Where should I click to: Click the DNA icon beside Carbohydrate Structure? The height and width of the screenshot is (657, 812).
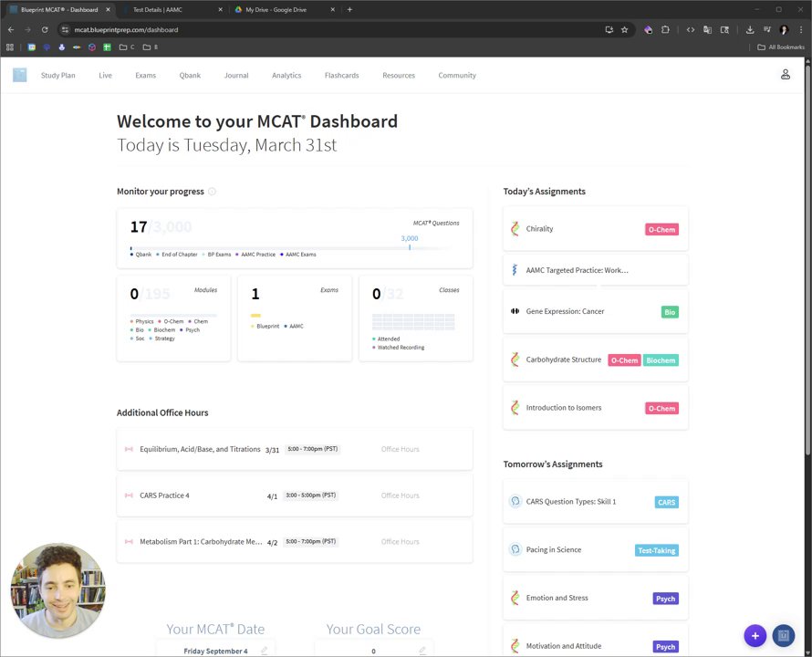click(515, 360)
